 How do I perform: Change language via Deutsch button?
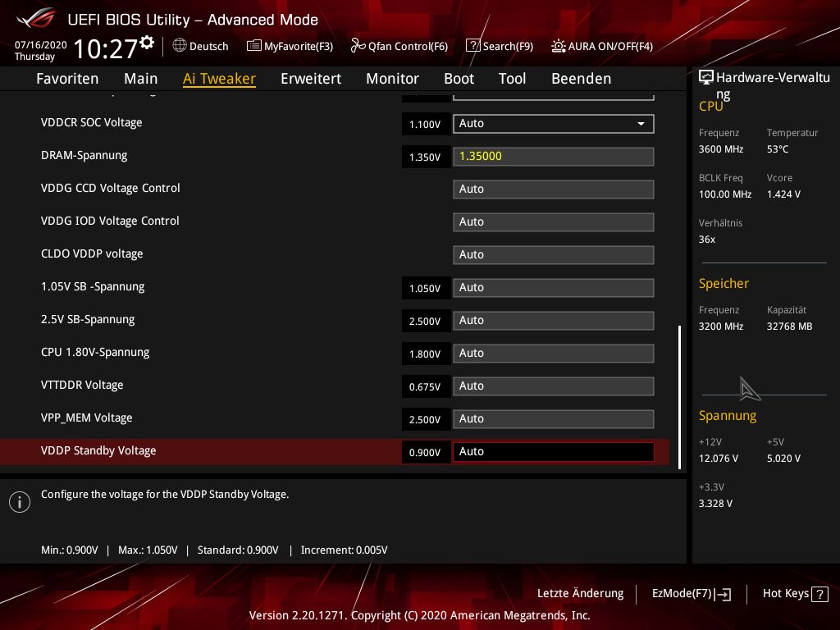(201, 46)
